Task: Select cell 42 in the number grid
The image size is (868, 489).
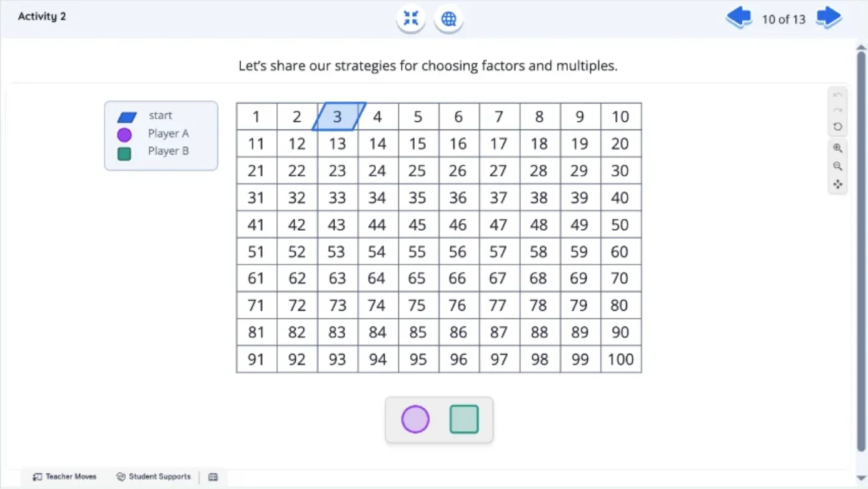Action: tap(297, 224)
